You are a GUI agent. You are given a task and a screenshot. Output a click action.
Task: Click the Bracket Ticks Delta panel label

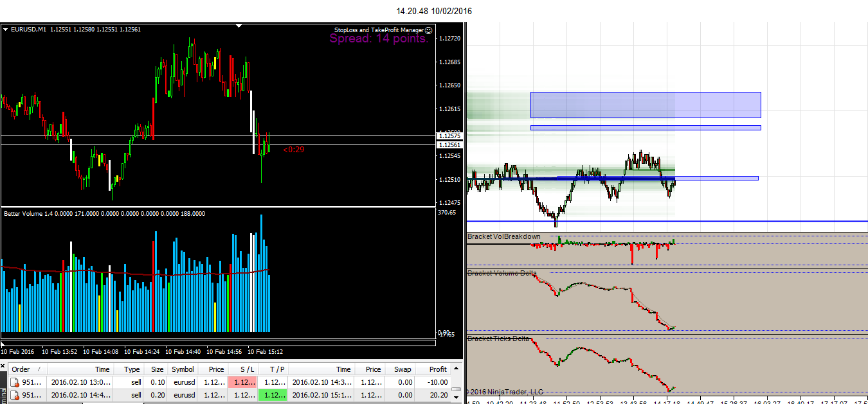coord(498,338)
